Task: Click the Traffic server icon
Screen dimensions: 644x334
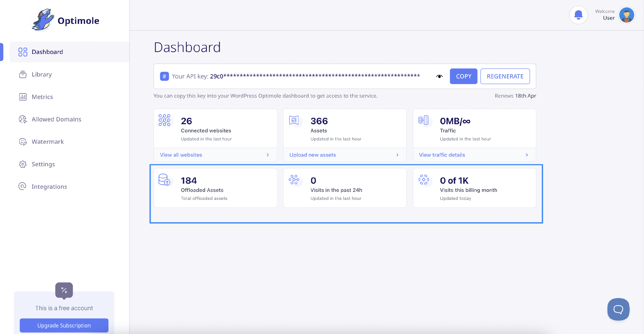Action: pos(423,120)
